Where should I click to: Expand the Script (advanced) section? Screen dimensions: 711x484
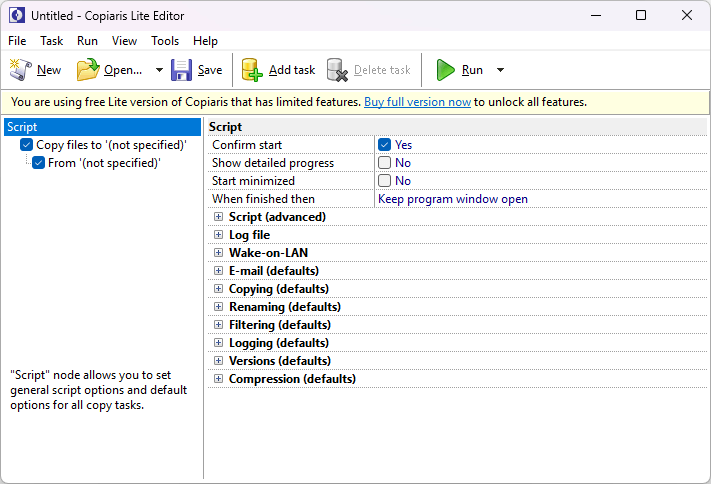coord(219,217)
